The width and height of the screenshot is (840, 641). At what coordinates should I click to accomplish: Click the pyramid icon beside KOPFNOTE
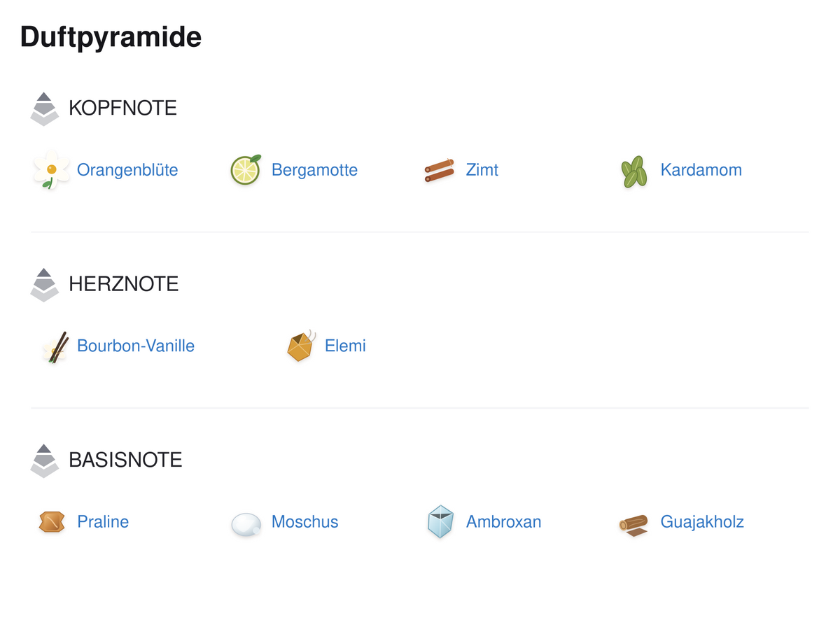tap(45, 109)
